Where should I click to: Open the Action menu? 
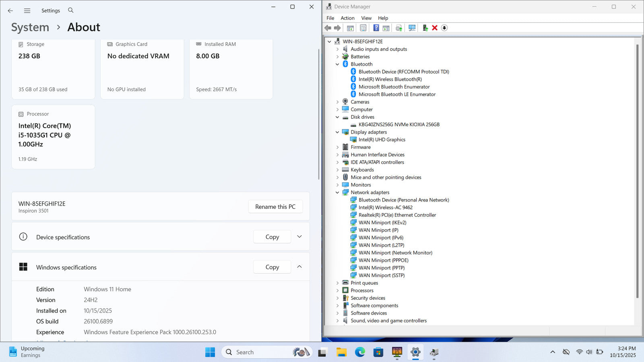(347, 18)
